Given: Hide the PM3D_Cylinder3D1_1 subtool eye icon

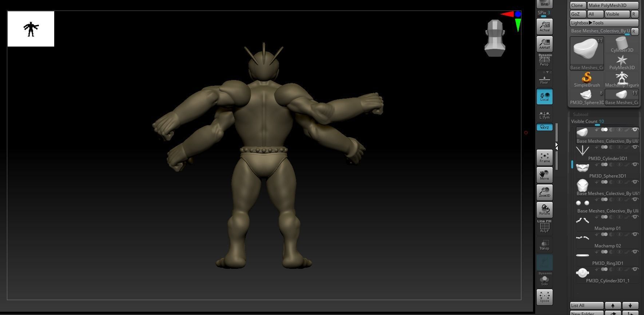Looking at the screenshot, I should [x=635, y=270].
